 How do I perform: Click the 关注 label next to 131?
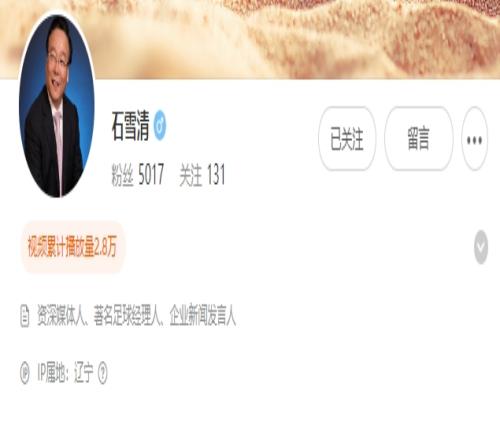pos(191,175)
